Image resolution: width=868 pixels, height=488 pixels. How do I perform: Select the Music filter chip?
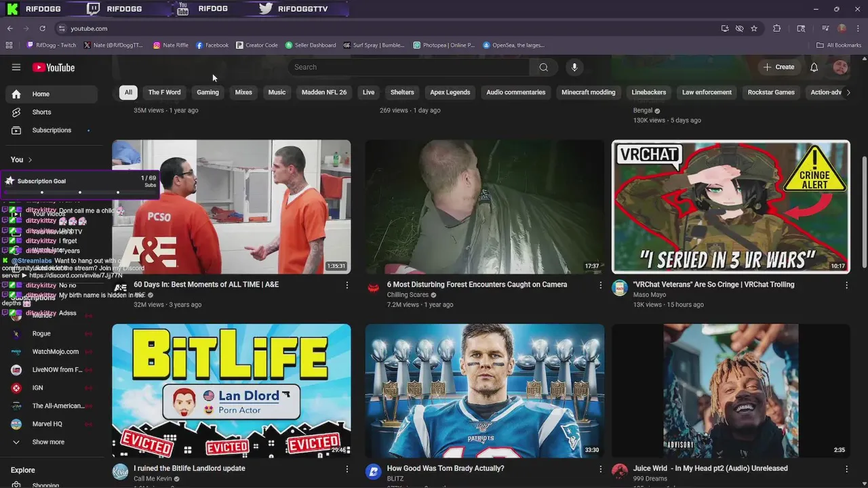click(x=277, y=92)
